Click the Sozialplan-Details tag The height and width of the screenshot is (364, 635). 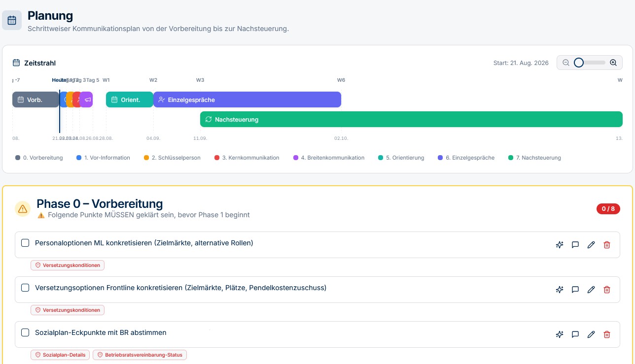click(x=60, y=355)
